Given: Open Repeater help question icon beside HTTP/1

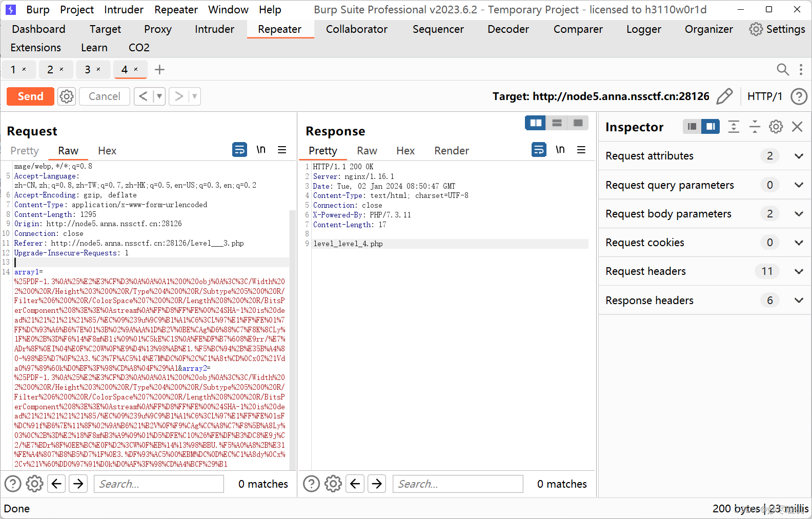Looking at the screenshot, I should [799, 96].
